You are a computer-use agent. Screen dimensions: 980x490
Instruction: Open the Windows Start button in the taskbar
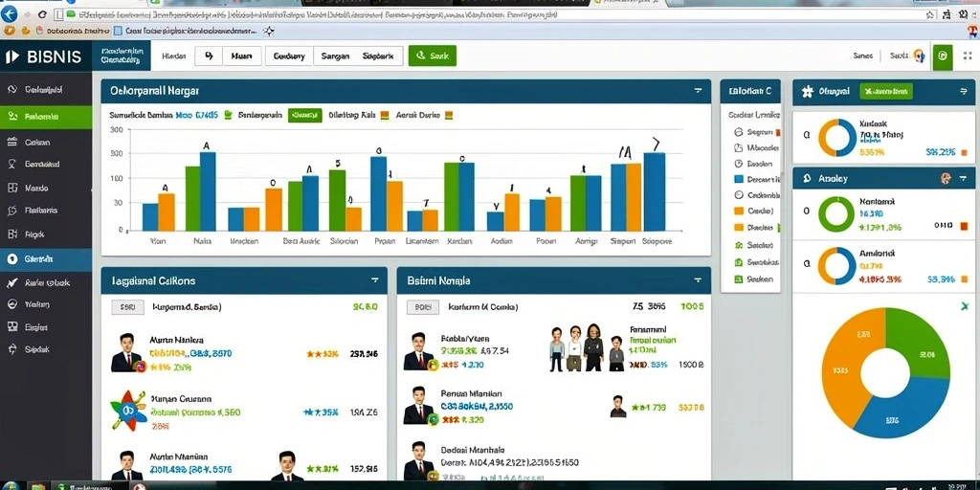pyautogui.click(x=11, y=486)
